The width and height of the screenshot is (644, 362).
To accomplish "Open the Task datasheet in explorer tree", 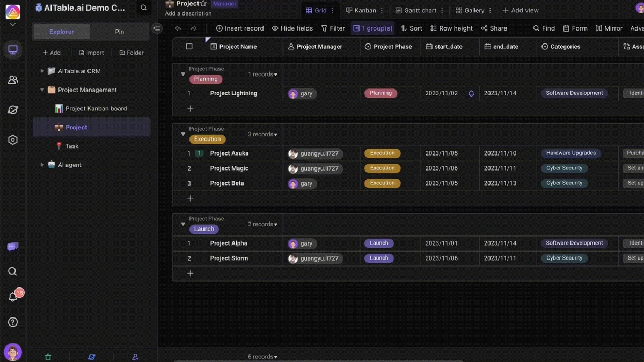I will click(72, 146).
